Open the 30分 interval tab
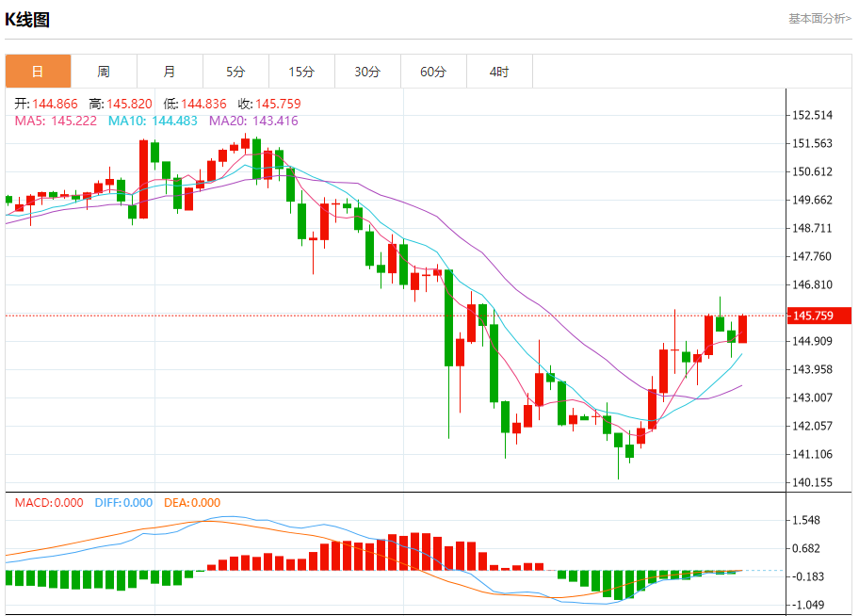The width and height of the screenshot is (859, 616). [367, 72]
